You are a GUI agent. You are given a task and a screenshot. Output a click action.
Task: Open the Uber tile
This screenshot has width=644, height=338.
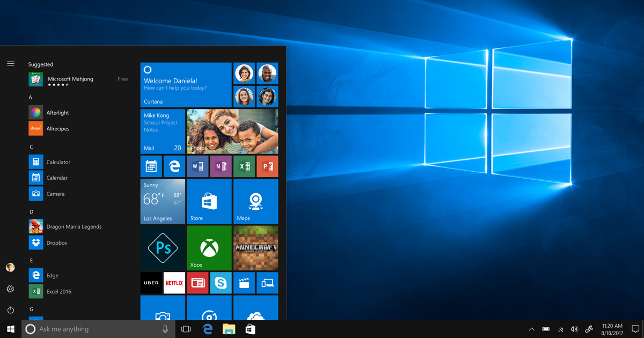point(151,283)
